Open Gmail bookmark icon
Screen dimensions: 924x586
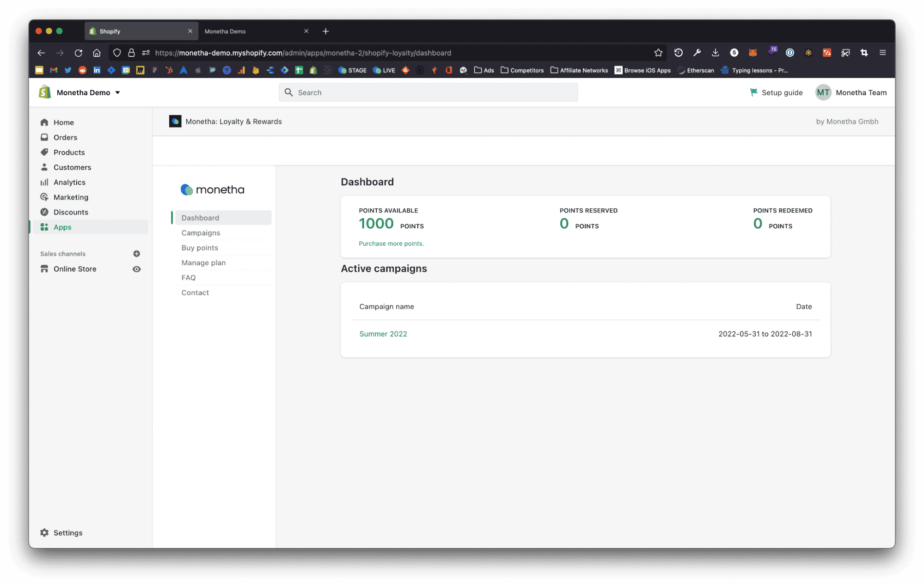point(54,70)
